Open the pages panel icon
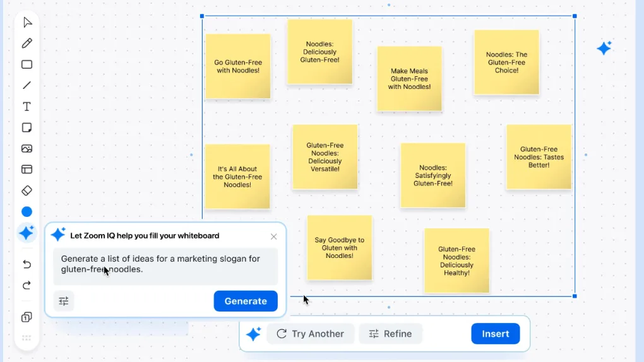The image size is (644, 362). point(27,317)
